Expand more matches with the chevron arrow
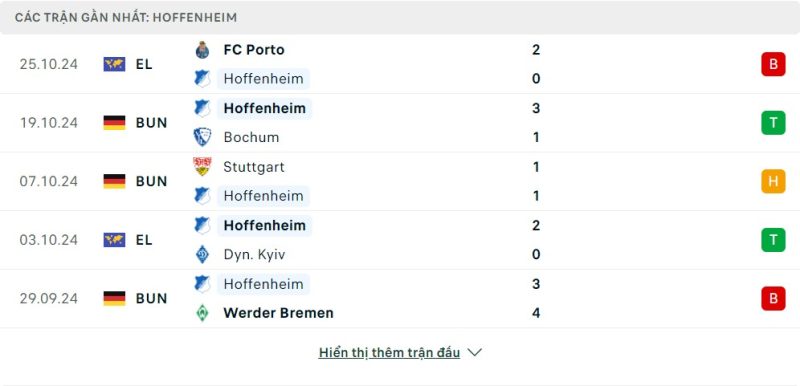Screen dimensions: 800x386 [474, 352]
